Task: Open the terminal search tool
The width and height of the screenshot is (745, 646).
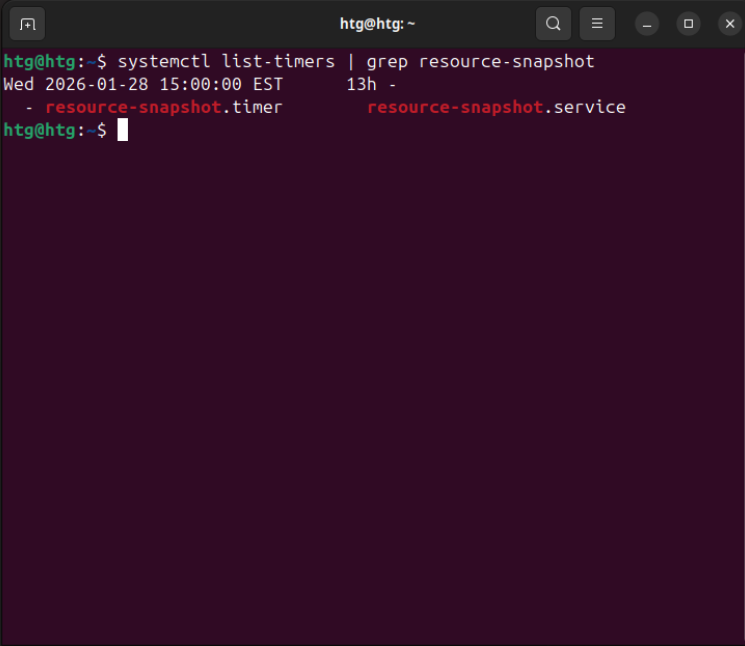Action: (x=553, y=24)
